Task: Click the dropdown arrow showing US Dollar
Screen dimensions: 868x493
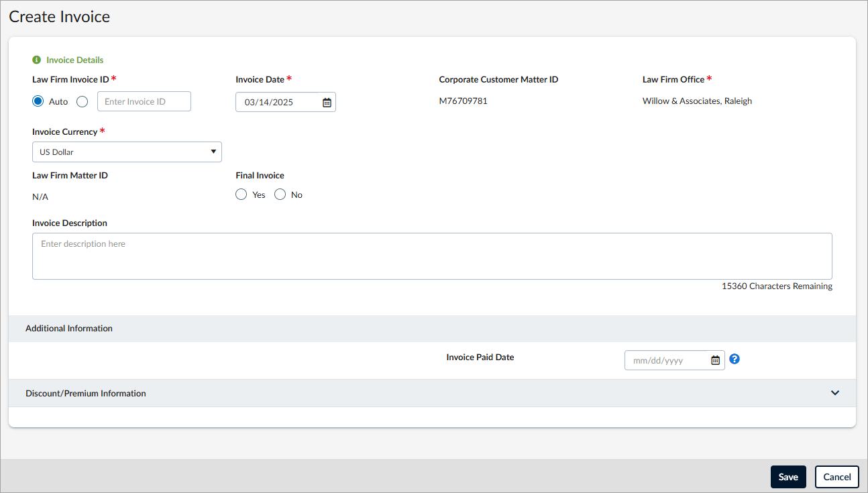Action: 213,152
